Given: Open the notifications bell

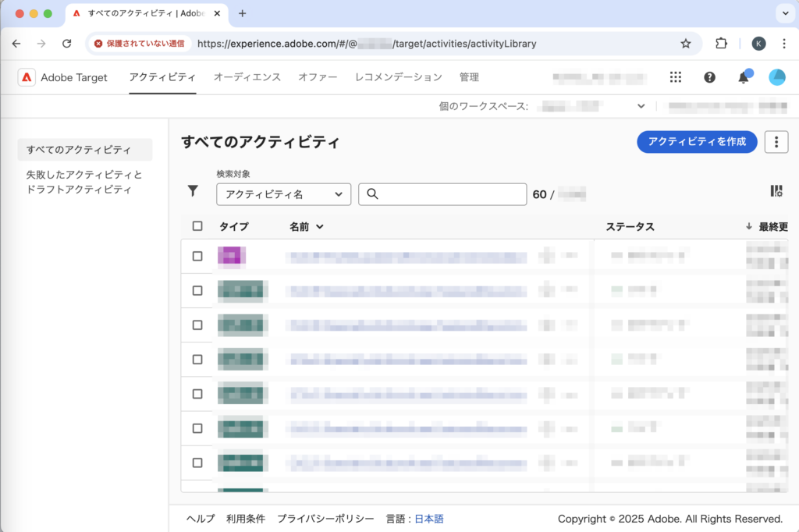Looking at the screenshot, I should pyautogui.click(x=744, y=77).
